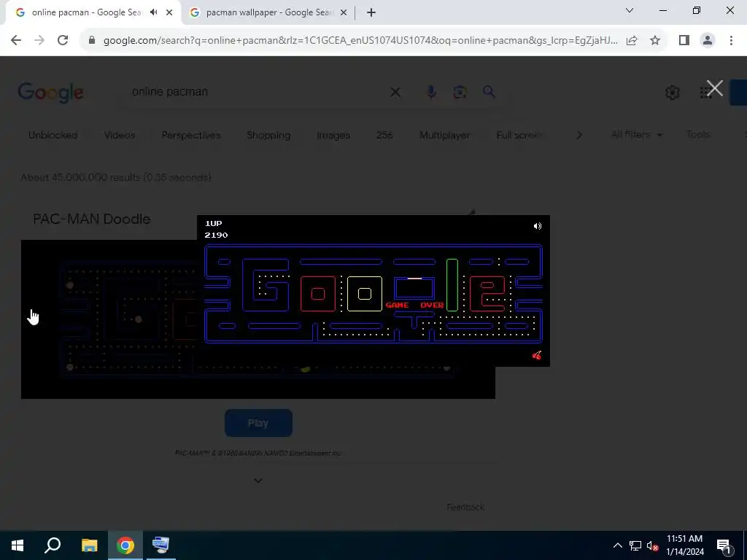Viewport: 747px width, 560px height.
Task: Reload the current page
Action: [63, 41]
